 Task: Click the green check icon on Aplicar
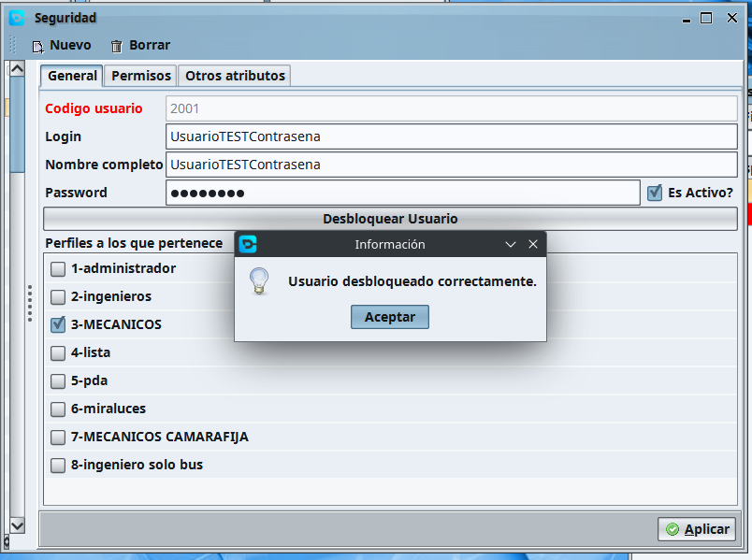pyautogui.click(x=672, y=529)
